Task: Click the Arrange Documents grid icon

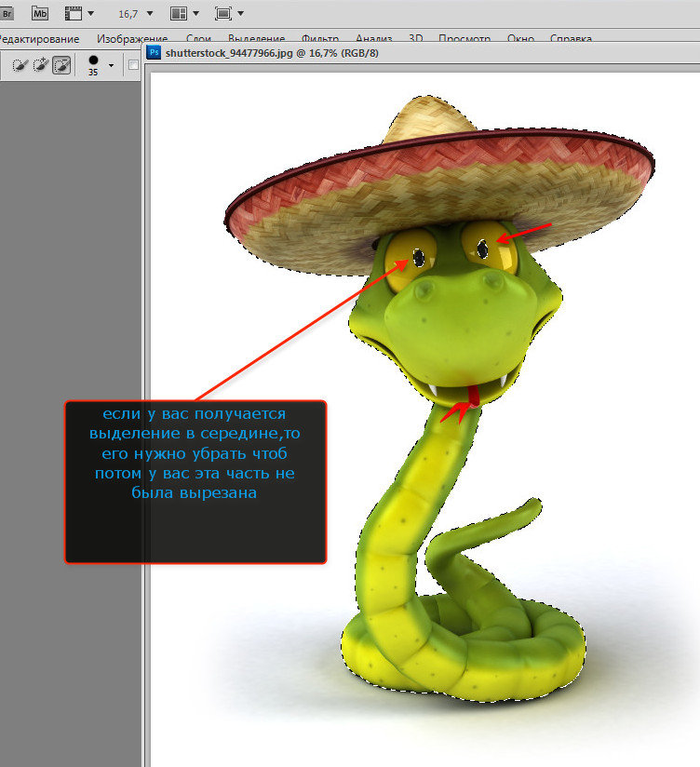Action: [179, 14]
